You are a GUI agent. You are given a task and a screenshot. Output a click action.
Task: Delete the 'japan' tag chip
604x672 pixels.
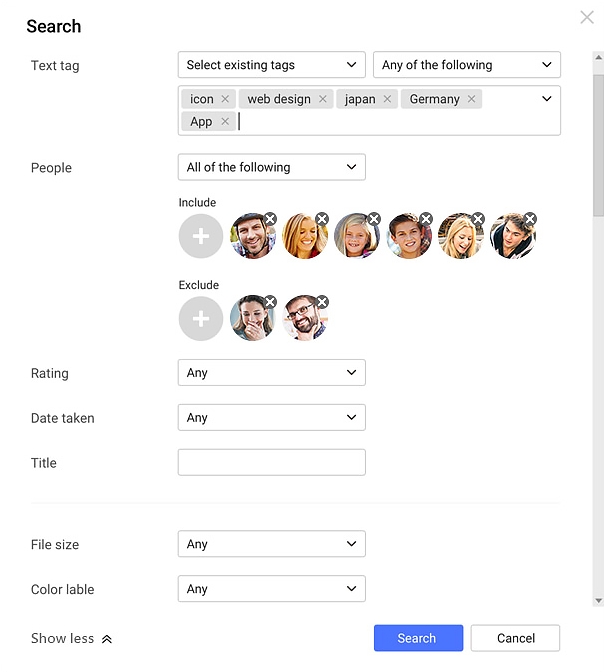(387, 99)
